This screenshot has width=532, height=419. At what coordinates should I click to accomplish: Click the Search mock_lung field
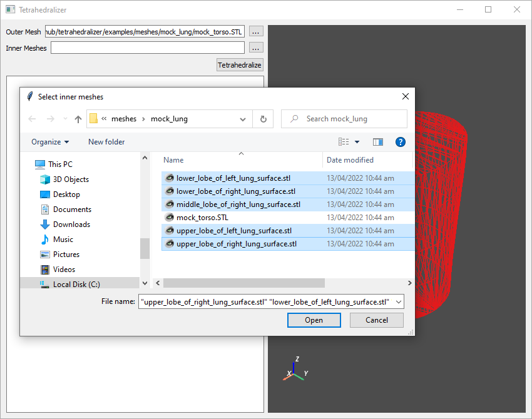[350, 119]
